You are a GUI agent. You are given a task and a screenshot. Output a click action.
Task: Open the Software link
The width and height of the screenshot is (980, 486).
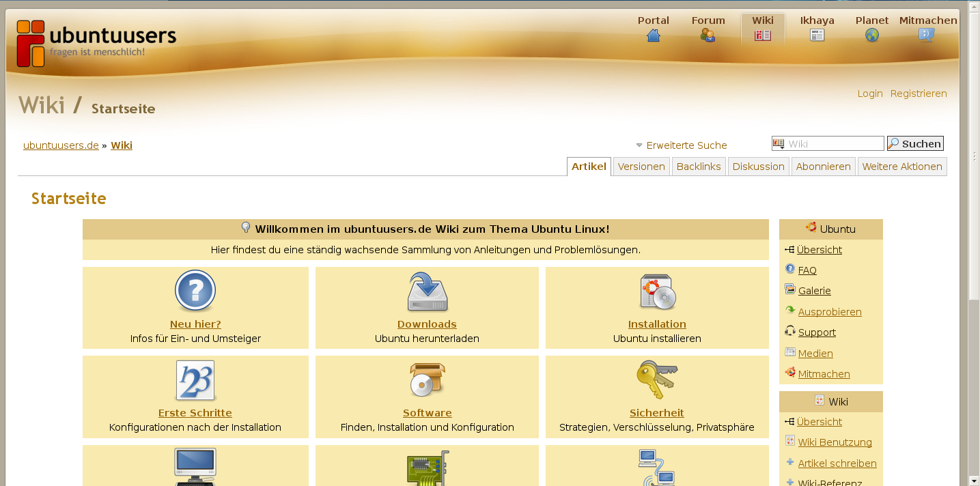(428, 413)
